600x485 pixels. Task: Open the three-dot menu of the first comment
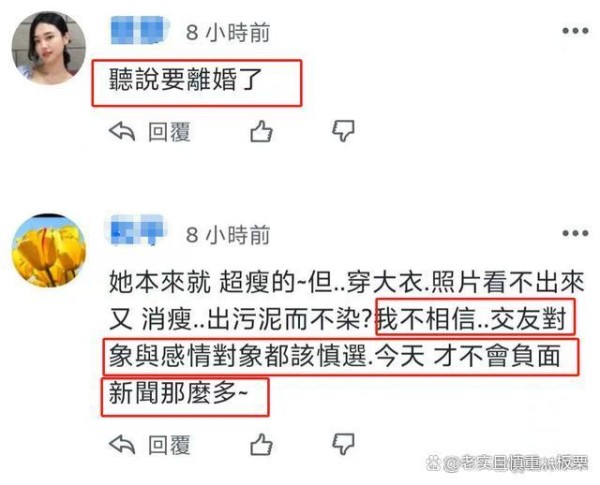coord(575,31)
